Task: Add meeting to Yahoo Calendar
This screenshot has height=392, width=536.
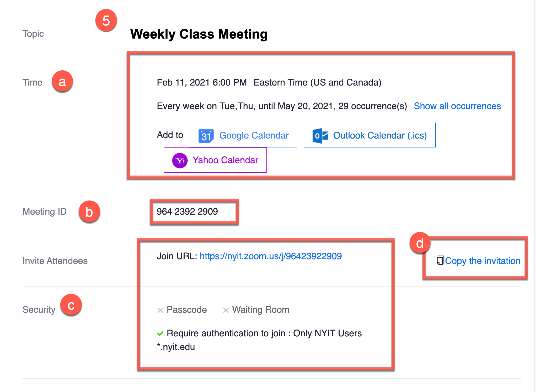Action: (215, 160)
